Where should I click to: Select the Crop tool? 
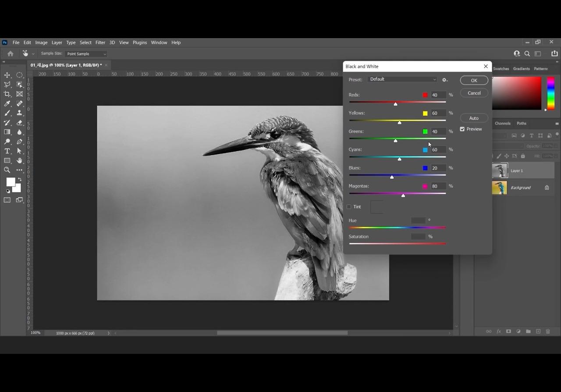(x=7, y=94)
